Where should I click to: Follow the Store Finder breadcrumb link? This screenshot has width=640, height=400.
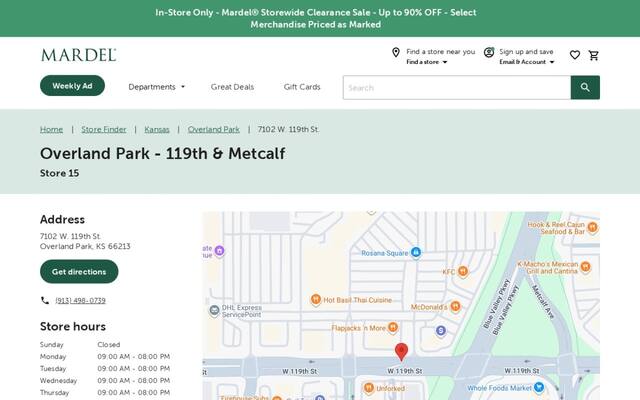coord(104,129)
